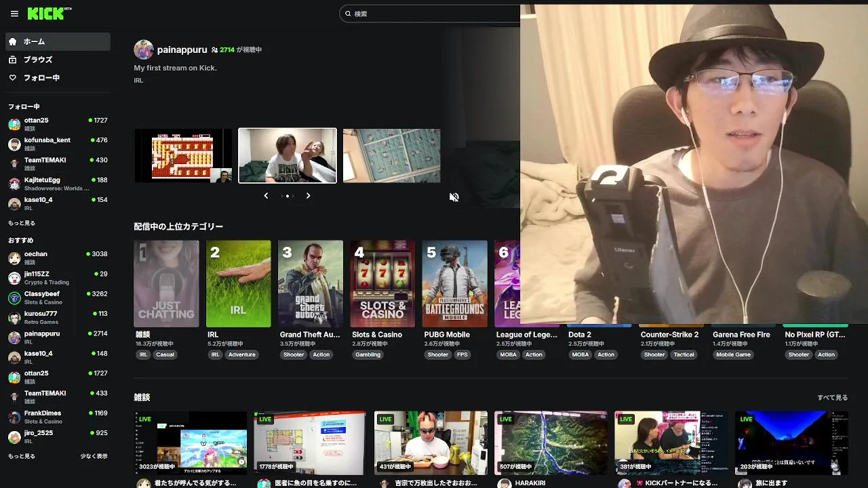This screenshot has height=488, width=868.
Task: Expand もっと見る at bottom of recommendations
Action: click(x=22, y=456)
